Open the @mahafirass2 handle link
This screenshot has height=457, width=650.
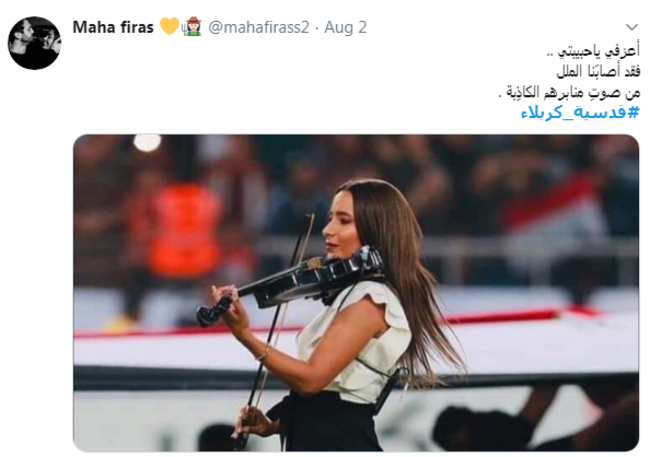click(x=259, y=27)
